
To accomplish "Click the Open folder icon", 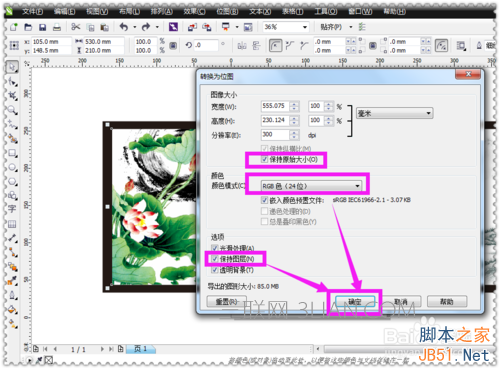I will click(28, 27).
